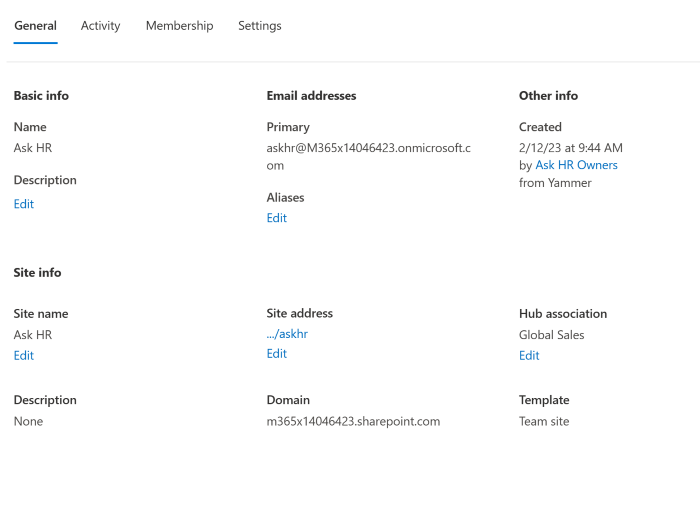Viewport: 700px width, 508px height.
Task: Open the Activity tab
Action: [x=100, y=26]
